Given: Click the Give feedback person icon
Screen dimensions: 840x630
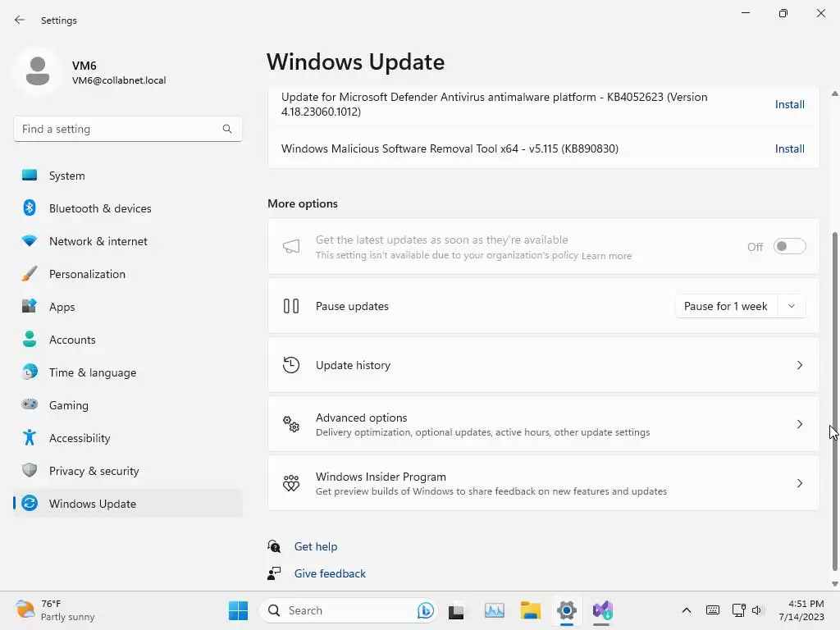Looking at the screenshot, I should click(274, 573).
